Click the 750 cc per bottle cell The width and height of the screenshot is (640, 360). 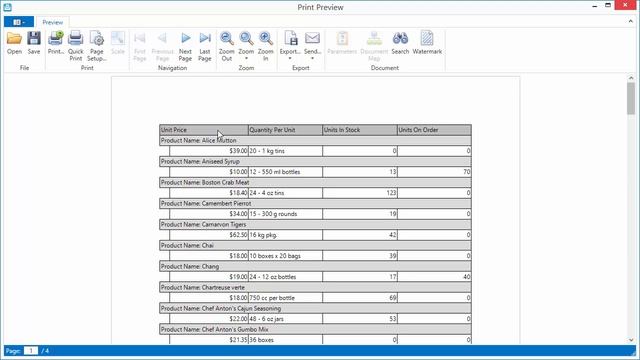pyautogui.click(x=285, y=298)
